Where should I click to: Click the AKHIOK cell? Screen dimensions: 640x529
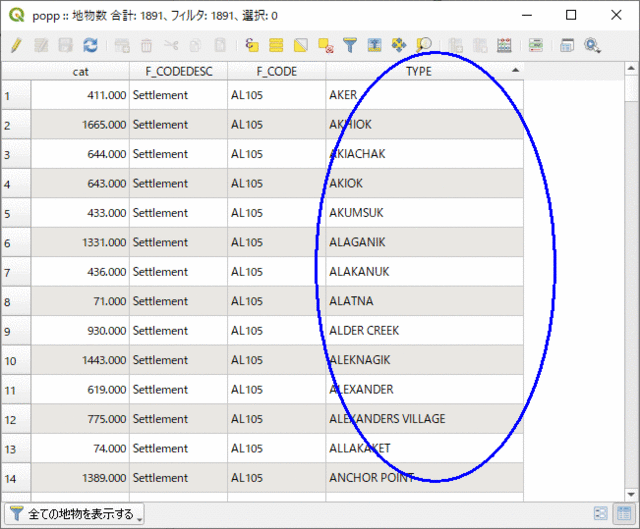[x=424, y=124]
